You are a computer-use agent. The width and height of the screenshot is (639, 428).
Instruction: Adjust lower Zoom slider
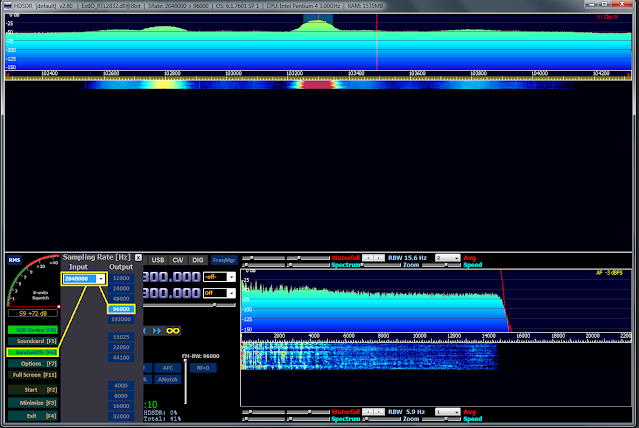382,419
